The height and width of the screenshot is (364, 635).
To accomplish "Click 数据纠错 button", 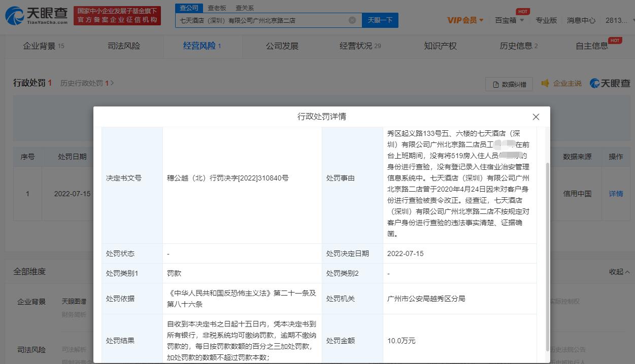I will [x=509, y=84].
